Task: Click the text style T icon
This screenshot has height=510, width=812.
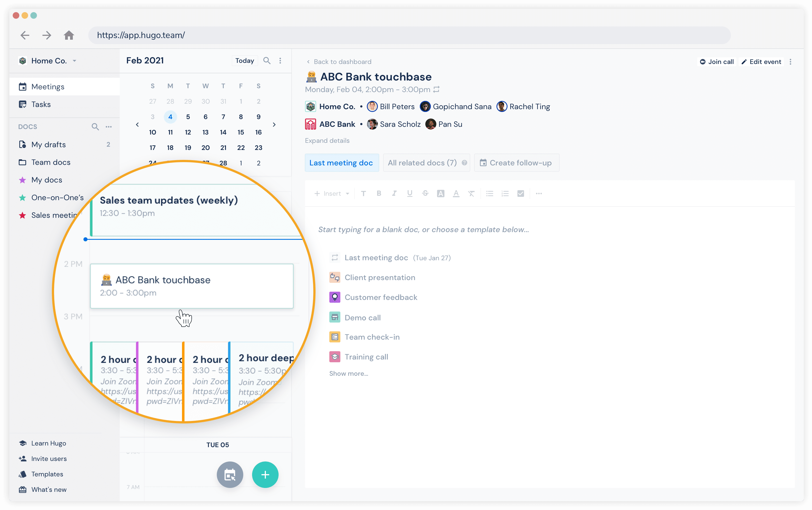Action: (364, 194)
